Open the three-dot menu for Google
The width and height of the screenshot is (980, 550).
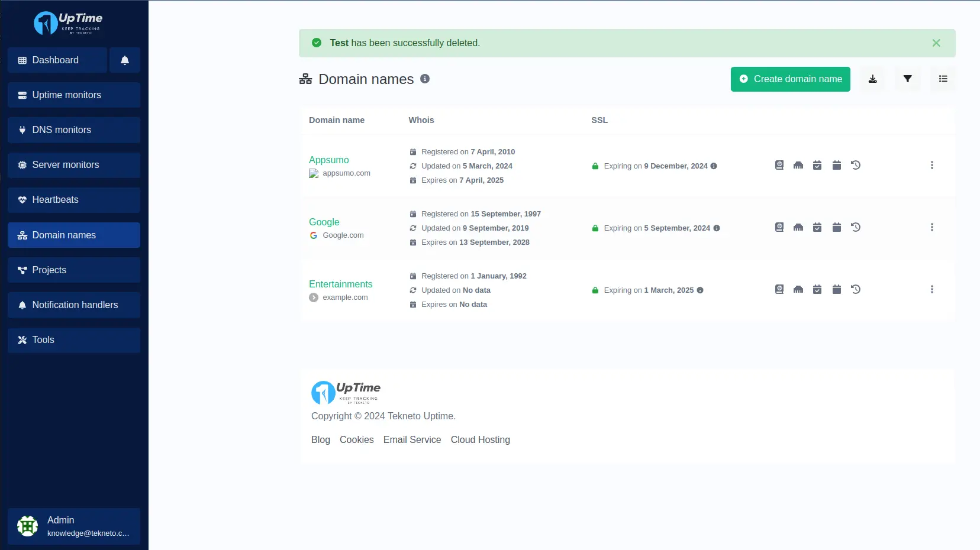pos(932,227)
